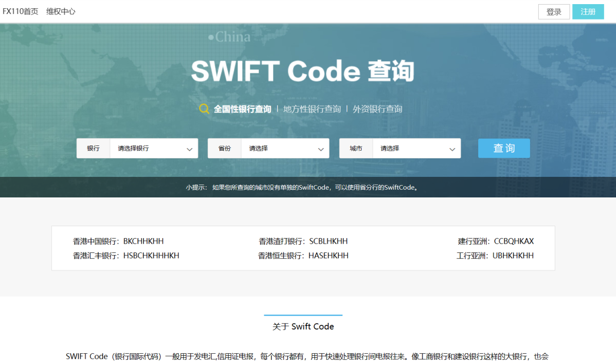
Task: Click the yellow magnifying glass search icon
Action: pos(204,108)
